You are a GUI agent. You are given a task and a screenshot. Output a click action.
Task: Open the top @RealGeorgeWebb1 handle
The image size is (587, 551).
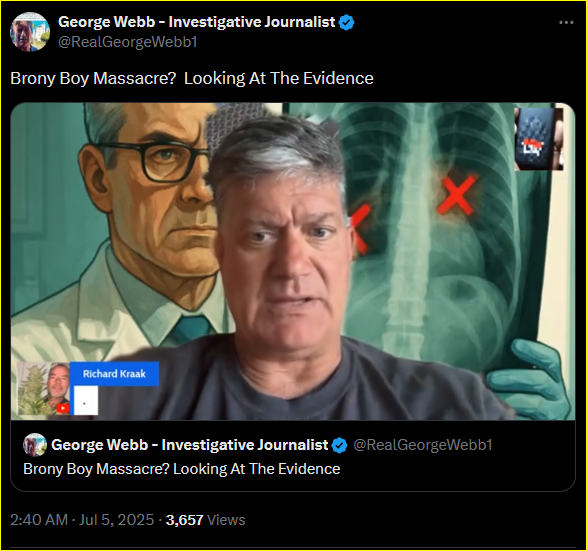[x=128, y=42]
